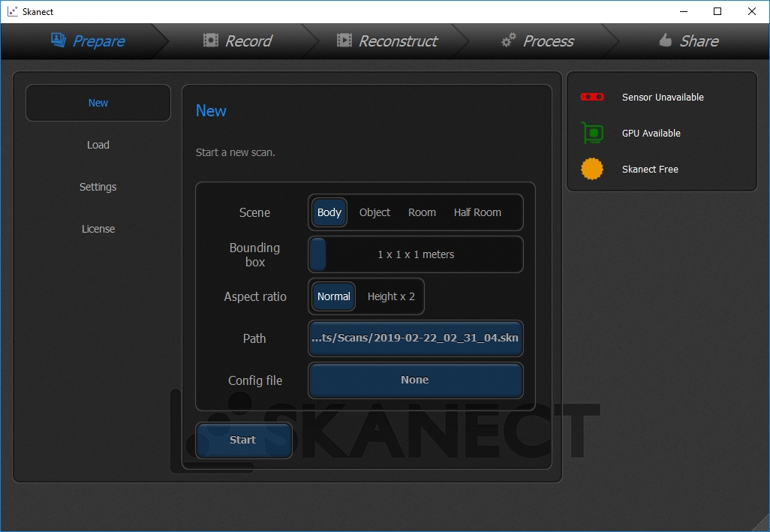Click the Share thumbs-up icon
The width and height of the screenshot is (770, 532).
[666, 40]
